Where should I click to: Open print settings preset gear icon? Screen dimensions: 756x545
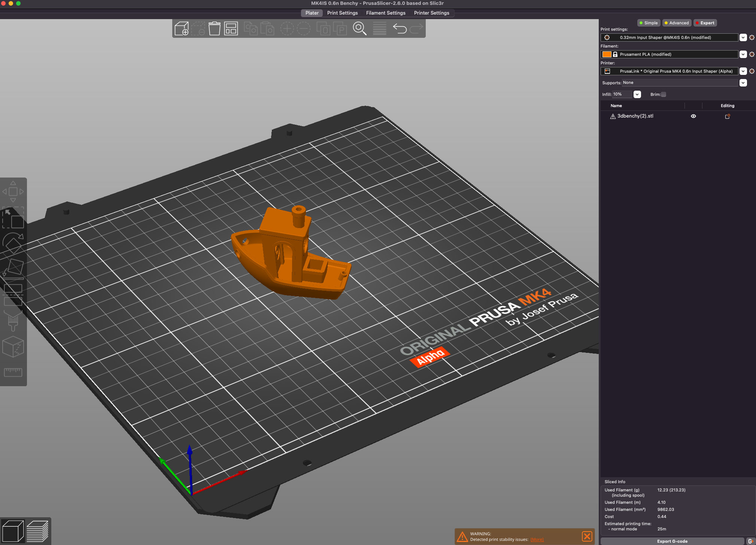click(x=752, y=37)
